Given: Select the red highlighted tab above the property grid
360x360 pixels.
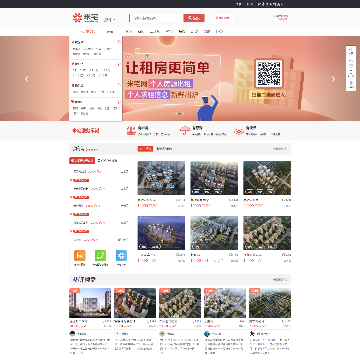Looking at the screenshot, I should pos(145,149).
